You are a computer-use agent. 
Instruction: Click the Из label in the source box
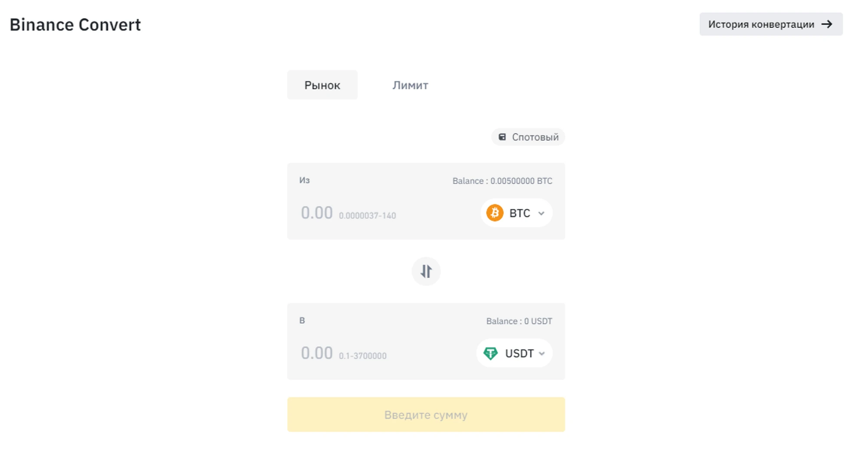[304, 180]
